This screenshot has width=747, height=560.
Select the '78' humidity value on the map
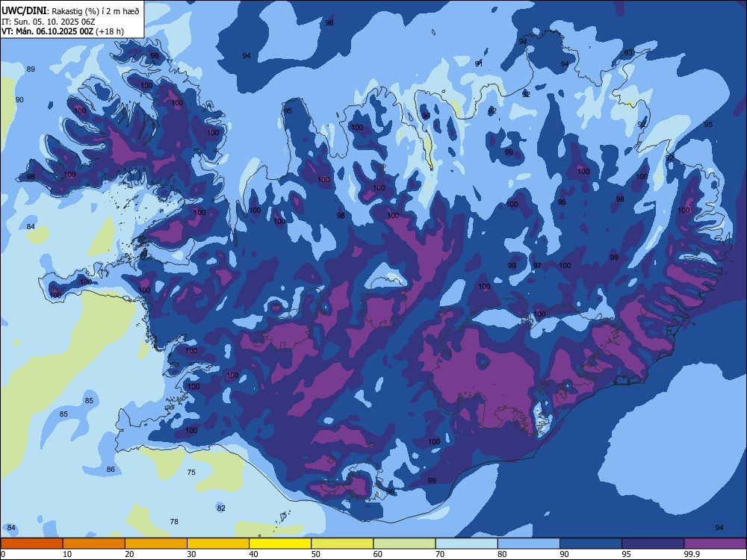(174, 521)
